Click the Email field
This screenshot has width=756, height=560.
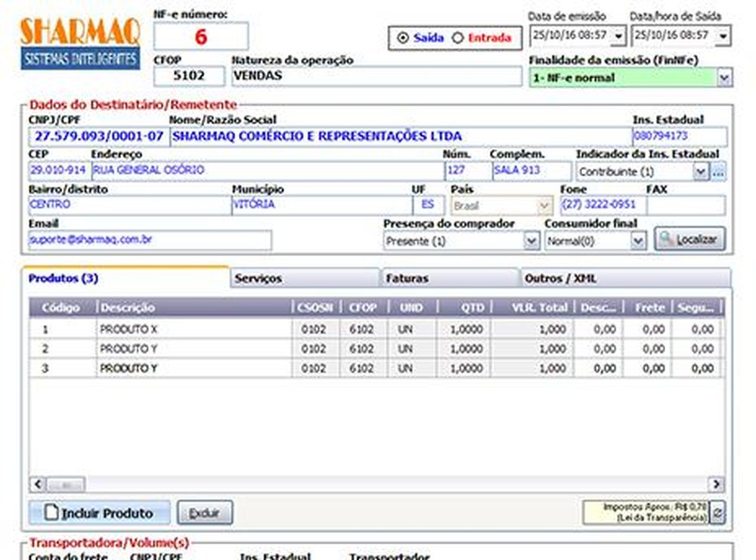pos(150,240)
